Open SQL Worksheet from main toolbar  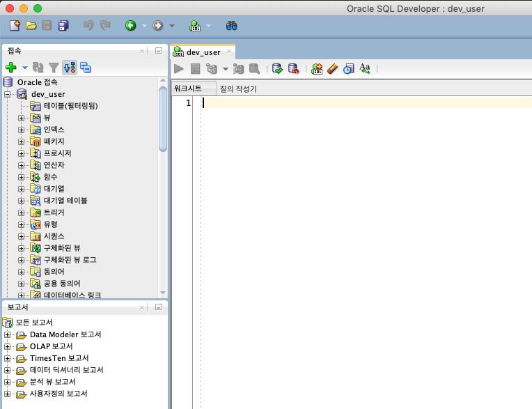point(195,26)
